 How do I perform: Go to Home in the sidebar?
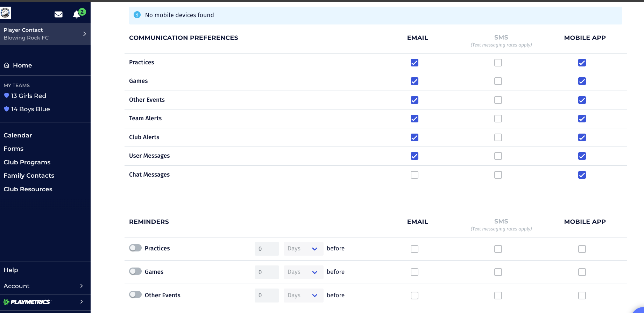(x=22, y=65)
